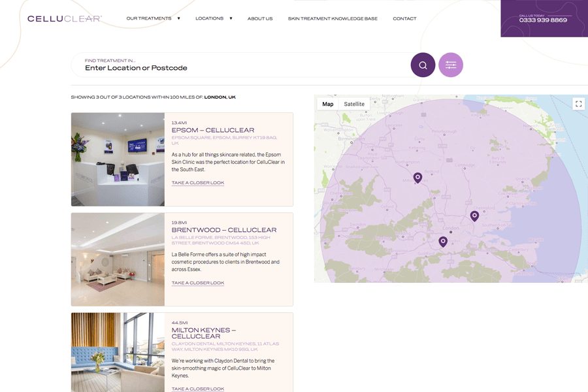Viewport: 588px width, 392px height.
Task: Open the Our Treatments menu
Action: point(149,18)
